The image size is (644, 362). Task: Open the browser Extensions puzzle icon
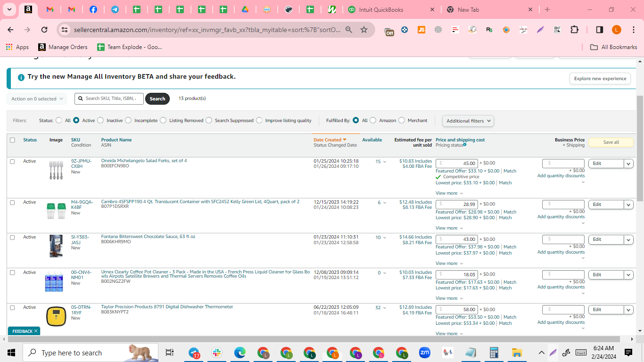pos(574,30)
